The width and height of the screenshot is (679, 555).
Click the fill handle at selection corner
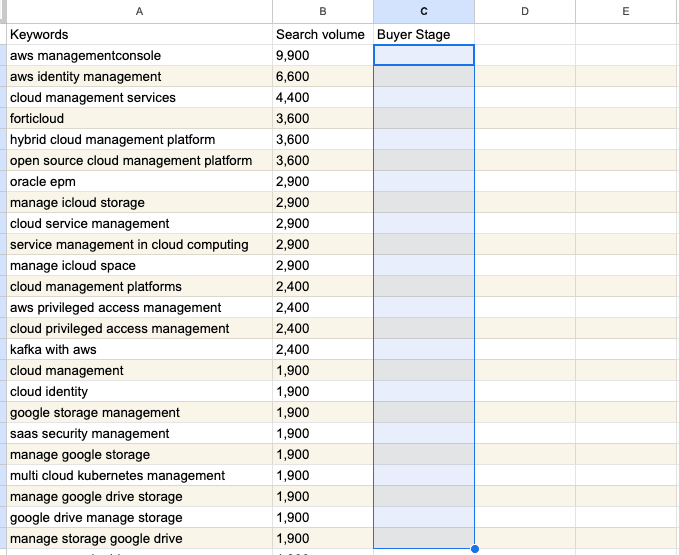[475, 549]
